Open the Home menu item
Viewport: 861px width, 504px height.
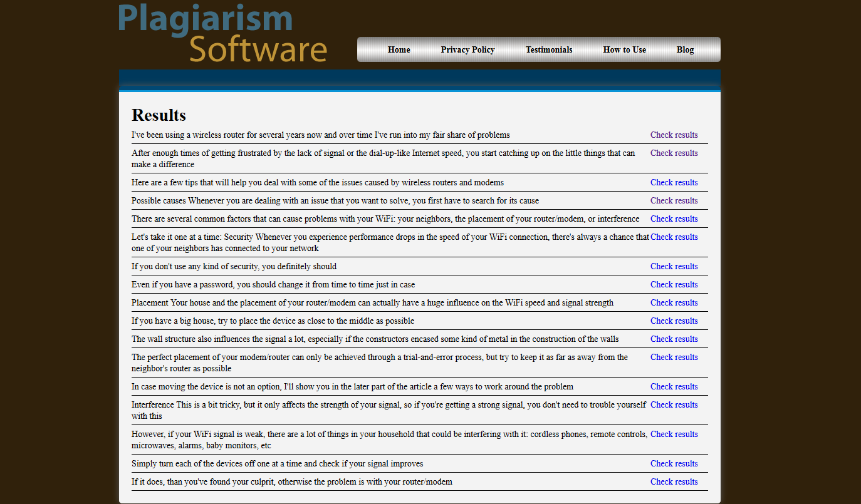(399, 50)
